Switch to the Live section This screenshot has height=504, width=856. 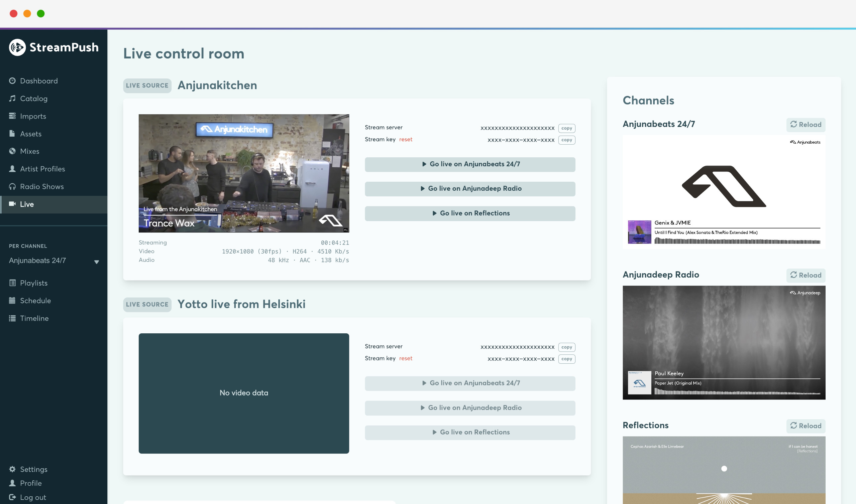coord(26,204)
